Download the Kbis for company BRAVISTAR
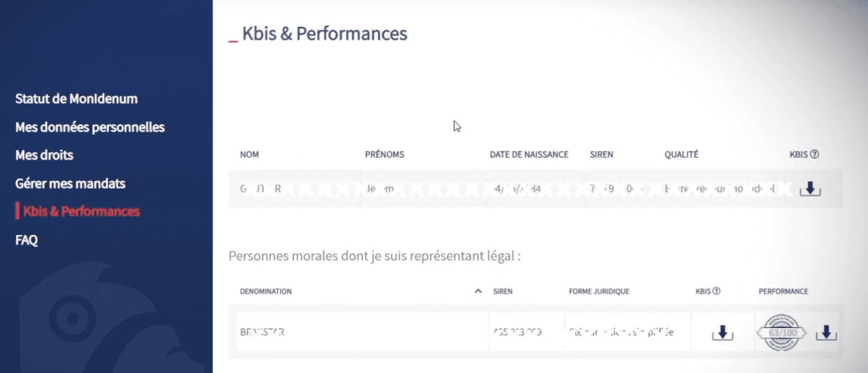Screen dimensions: 868x373 [x=721, y=331]
